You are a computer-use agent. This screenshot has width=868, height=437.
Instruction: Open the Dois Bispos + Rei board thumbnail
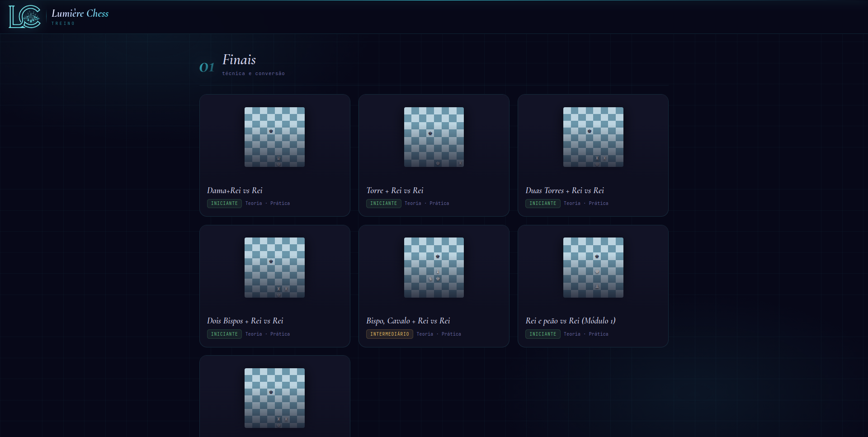tap(274, 267)
